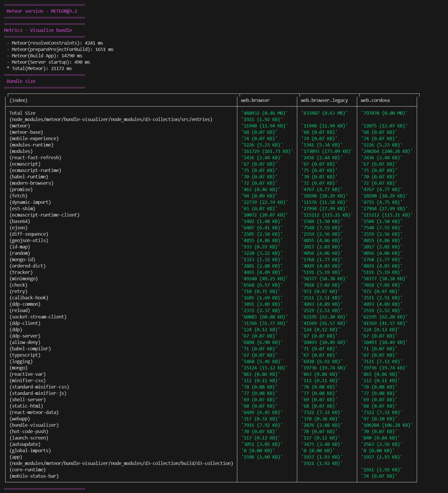This screenshot has width=448, height=493.
Task: Click the '20072 (20.07 KB)' web.browser value
Action: point(265,215)
